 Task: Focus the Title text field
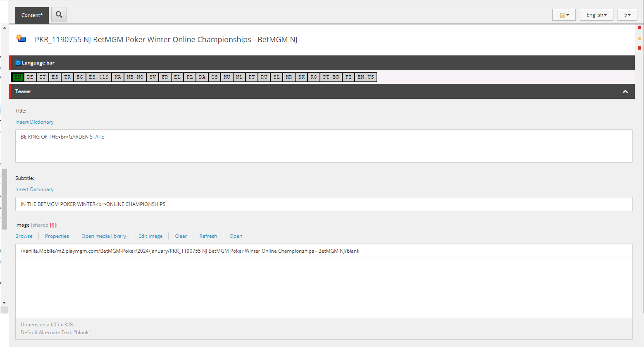(324, 146)
